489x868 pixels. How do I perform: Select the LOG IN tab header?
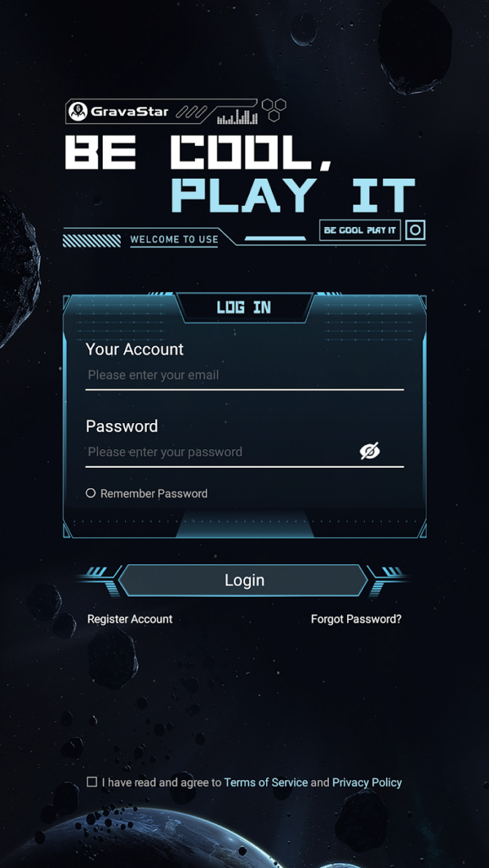[x=244, y=307]
